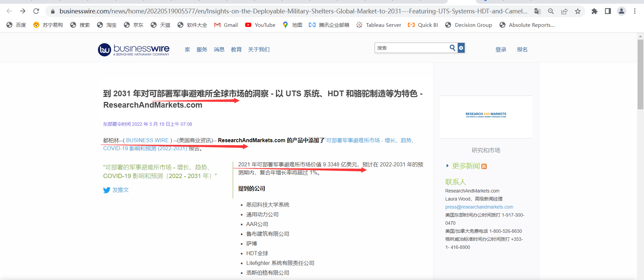Click the address bar URL
Viewport: 644px width, 280px height.
(x=293, y=11)
